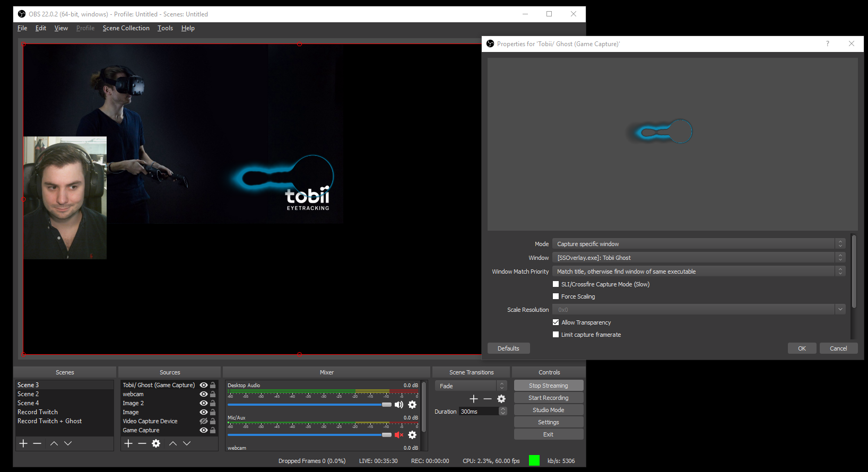This screenshot has width=868, height=472.
Task: Open Mic/Aux settings gear
Action: tap(412, 435)
